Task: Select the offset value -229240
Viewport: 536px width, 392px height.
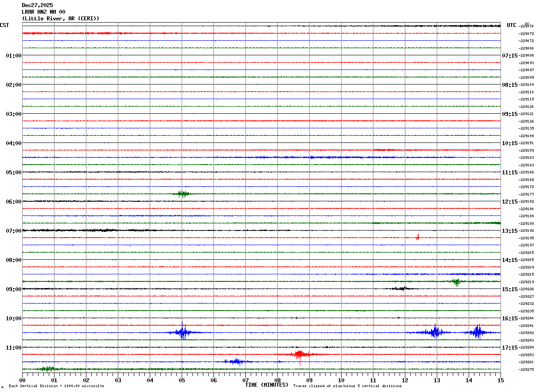Action: pyautogui.click(x=527, y=319)
